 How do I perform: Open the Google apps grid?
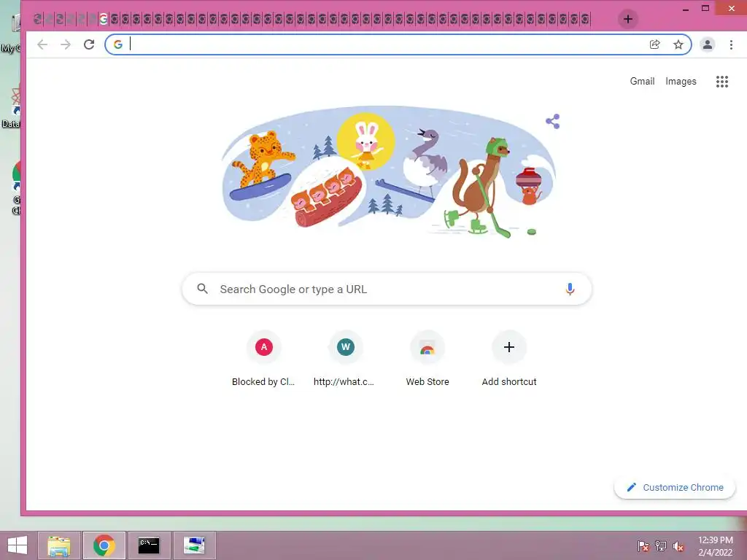click(x=722, y=82)
